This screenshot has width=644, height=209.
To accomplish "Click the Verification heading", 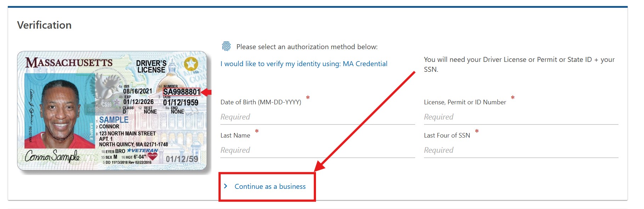I will point(44,25).
